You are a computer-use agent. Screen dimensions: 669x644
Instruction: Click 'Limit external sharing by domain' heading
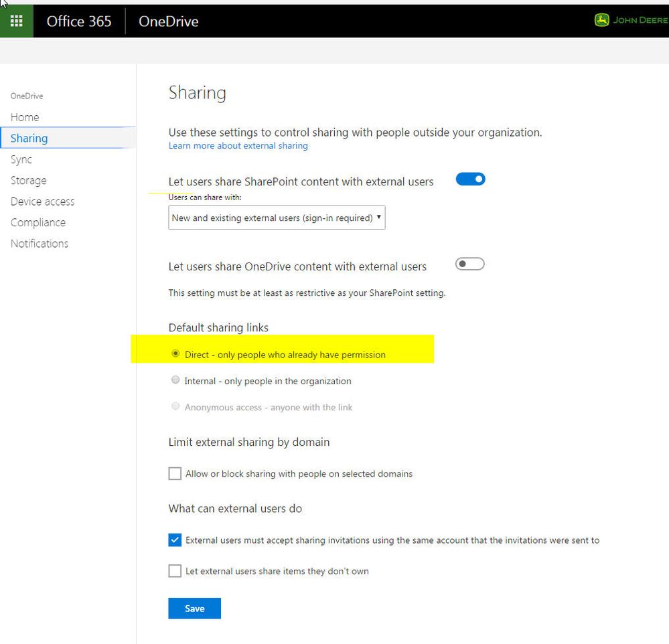pos(249,442)
